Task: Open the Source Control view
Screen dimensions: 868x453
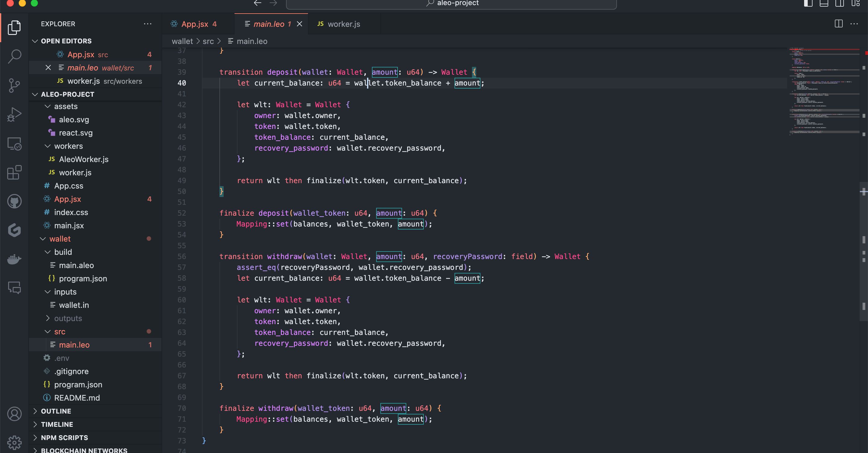Action: point(14,85)
